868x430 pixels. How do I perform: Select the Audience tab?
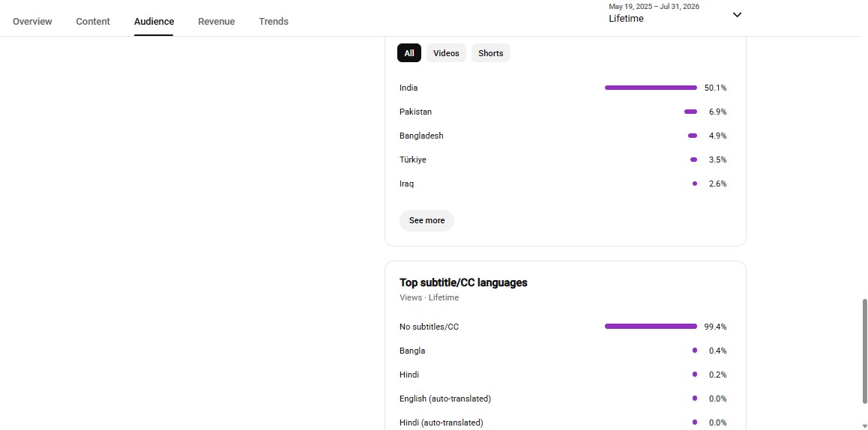[x=154, y=22]
